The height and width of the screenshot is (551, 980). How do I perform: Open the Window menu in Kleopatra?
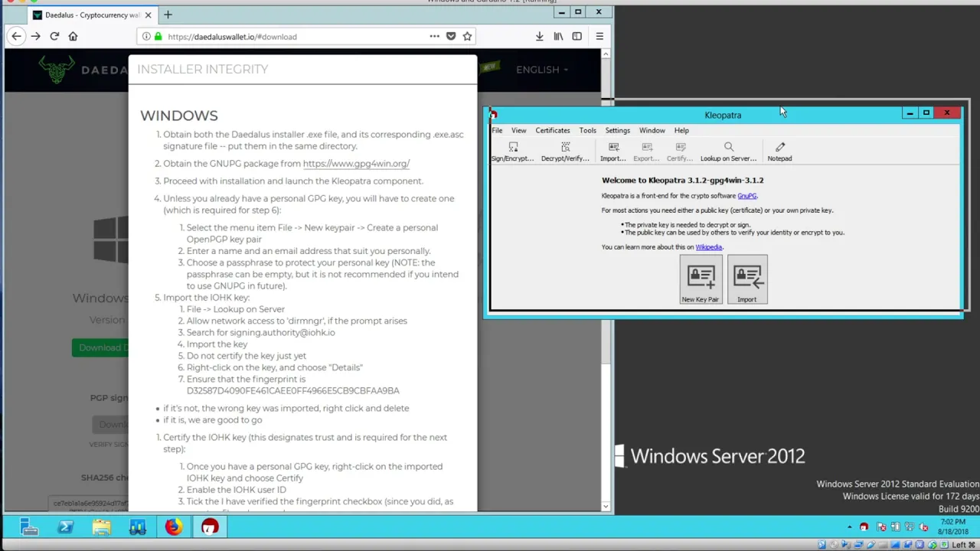coord(652,130)
